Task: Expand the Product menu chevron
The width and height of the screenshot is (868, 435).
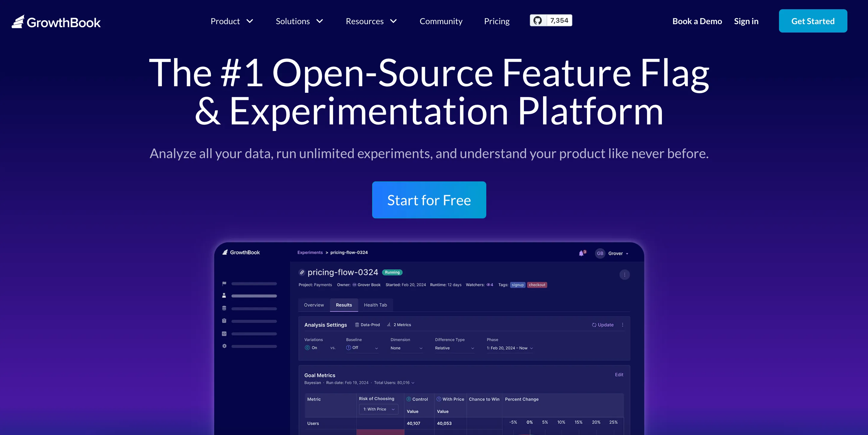Action: point(250,21)
